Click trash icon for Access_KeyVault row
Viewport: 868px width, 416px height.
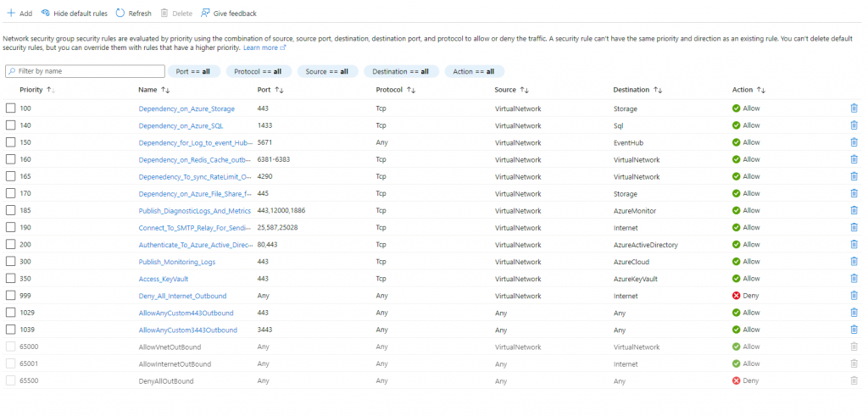[854, 279]
